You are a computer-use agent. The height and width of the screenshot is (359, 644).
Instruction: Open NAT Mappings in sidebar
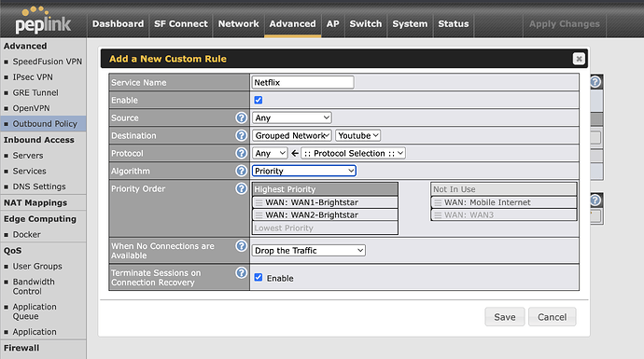click(x=35, y=202)
